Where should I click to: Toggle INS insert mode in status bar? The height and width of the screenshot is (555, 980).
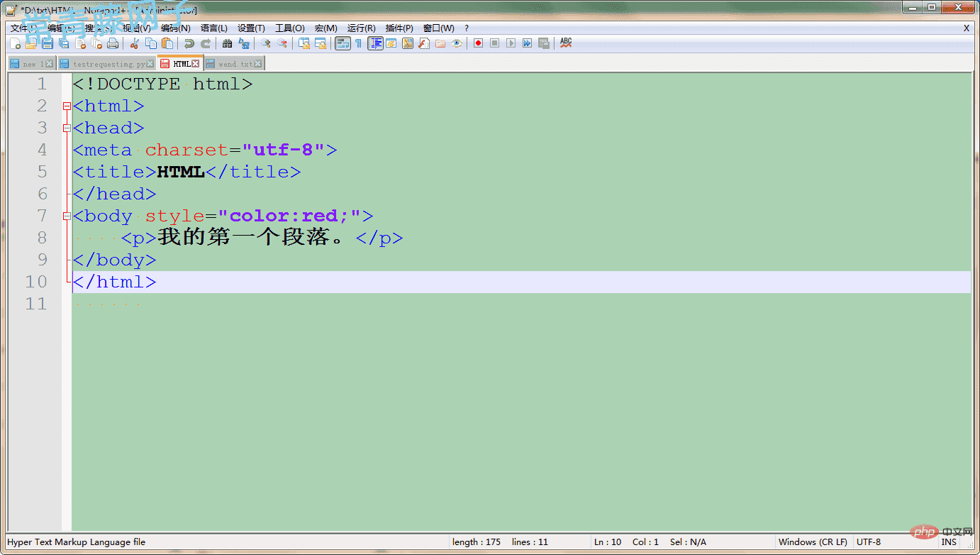(949, 542)
